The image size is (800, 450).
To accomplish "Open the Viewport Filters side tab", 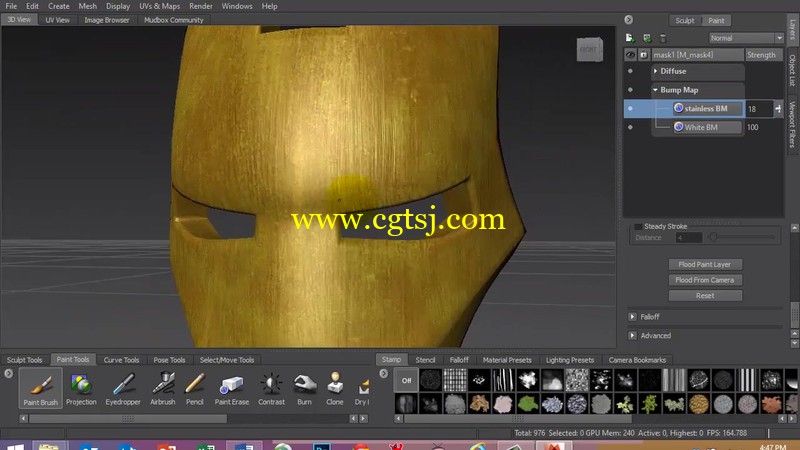I will point(792,124).
